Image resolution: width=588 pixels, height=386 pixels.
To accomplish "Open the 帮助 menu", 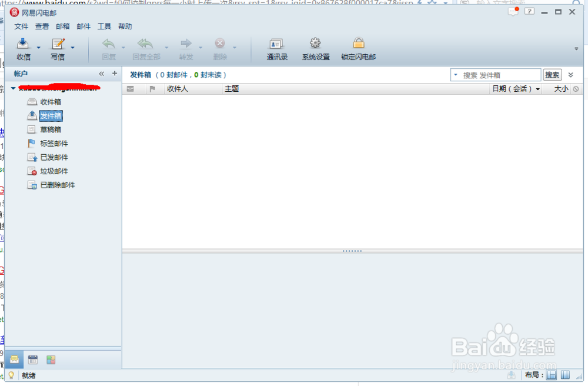I will coord(125,26).
